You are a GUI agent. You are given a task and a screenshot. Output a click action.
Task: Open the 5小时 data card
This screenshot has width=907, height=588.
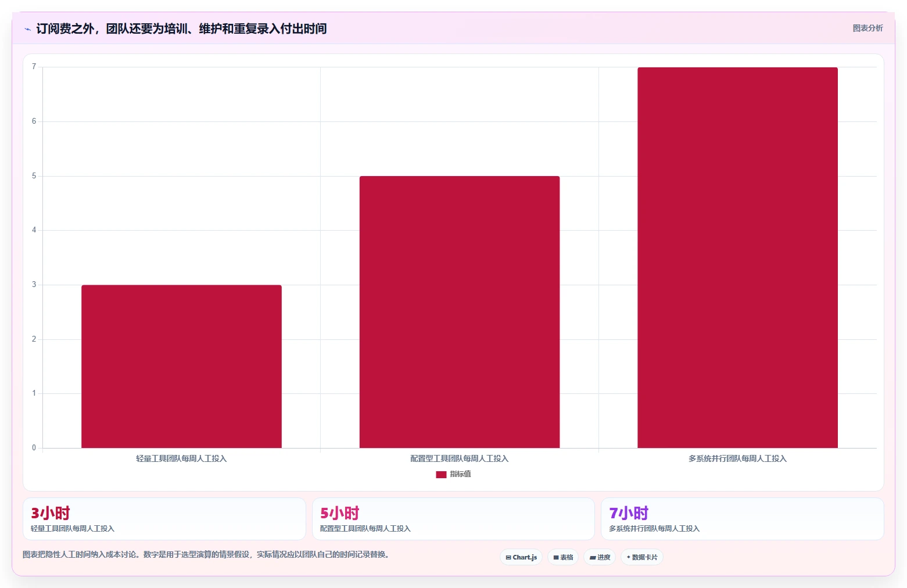click(x=453, y=519)
